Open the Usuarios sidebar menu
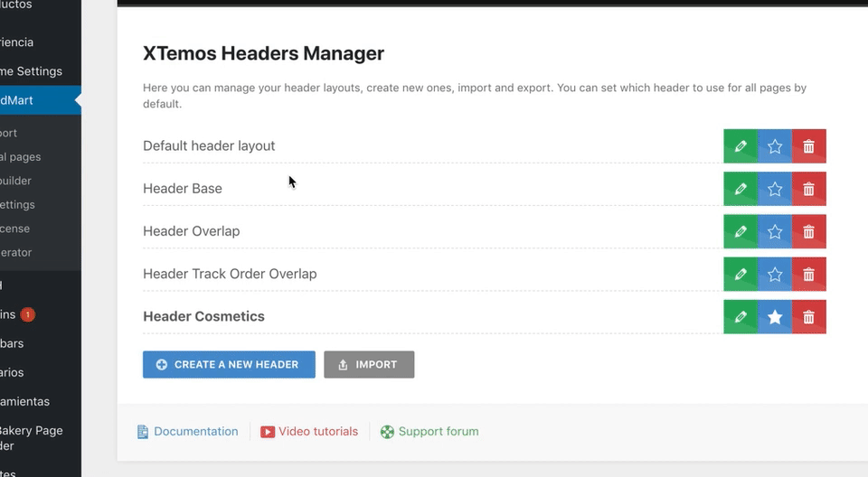The height and width of the screenshot is (477, 868). (12, 372)
